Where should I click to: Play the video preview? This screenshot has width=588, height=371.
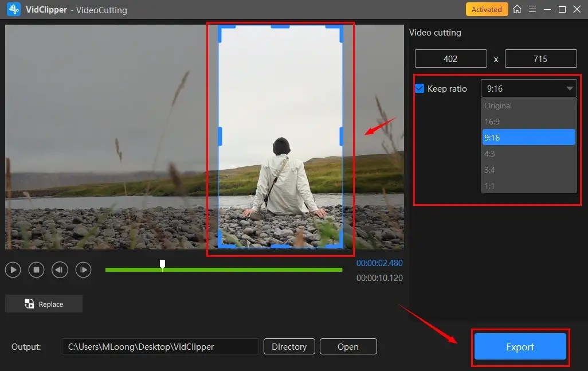click(13, 270)
